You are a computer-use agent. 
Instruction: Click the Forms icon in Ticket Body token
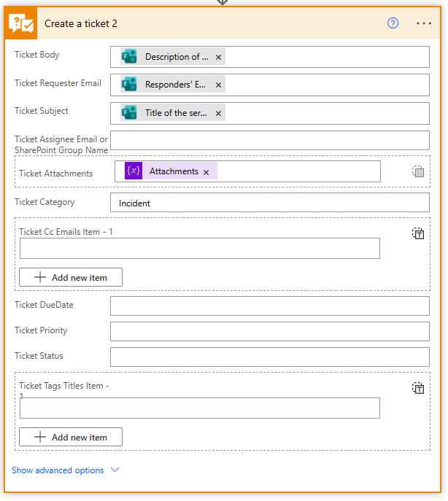(x=129, y=57)
